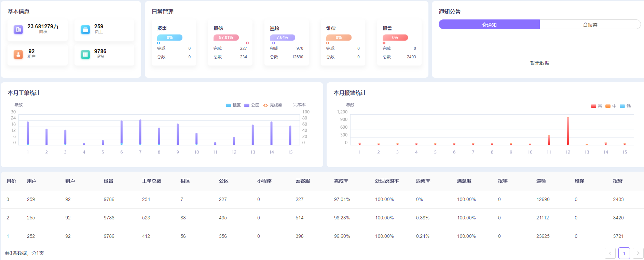644x260 pixels.
Task: Switch to the 通知 tab
Action: 489,25
